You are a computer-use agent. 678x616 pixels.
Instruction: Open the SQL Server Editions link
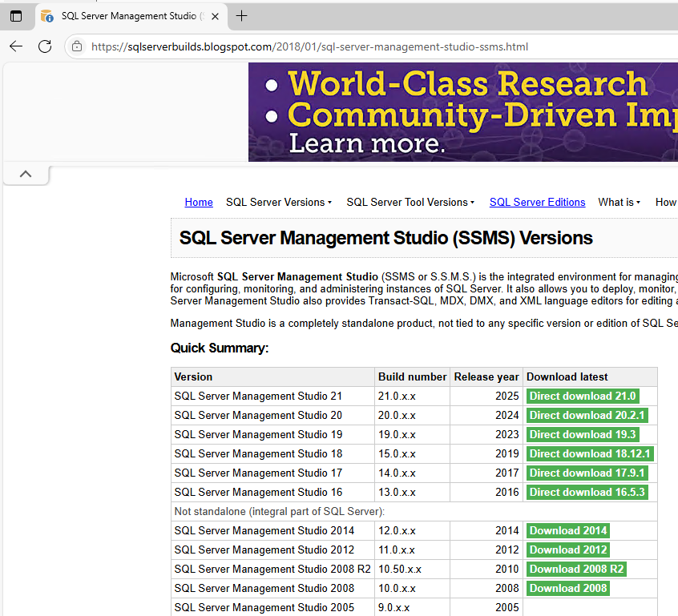(538, 203)
